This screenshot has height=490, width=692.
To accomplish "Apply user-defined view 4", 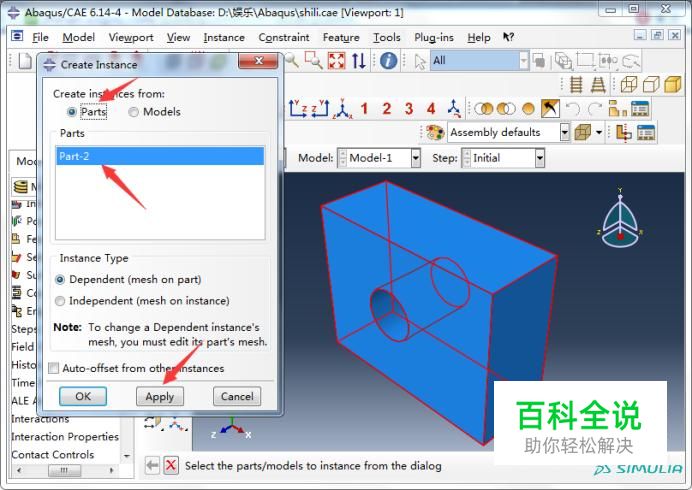I will [431, 108].
